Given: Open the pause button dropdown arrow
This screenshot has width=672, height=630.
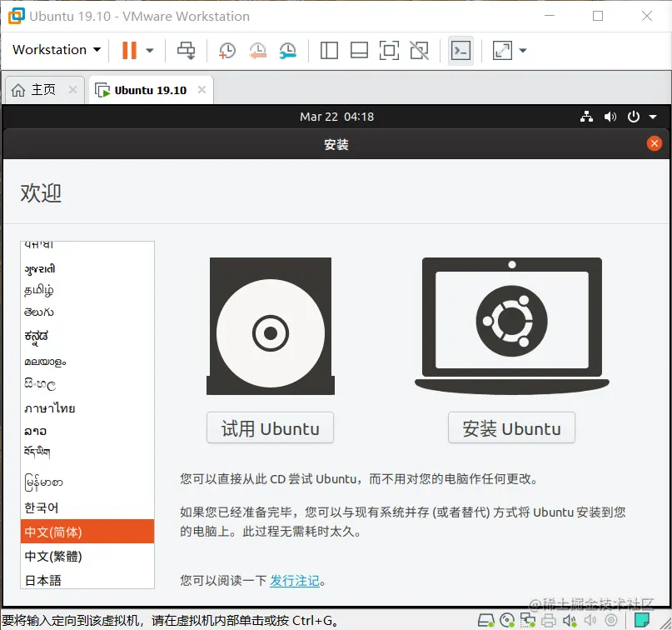Looking at the screenshot, I should [148, 50].
